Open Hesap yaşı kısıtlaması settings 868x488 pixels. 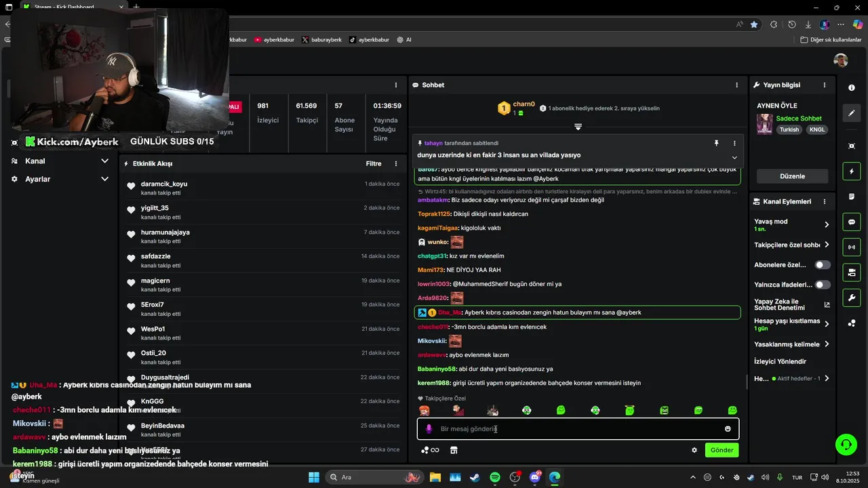coord(792,324)
